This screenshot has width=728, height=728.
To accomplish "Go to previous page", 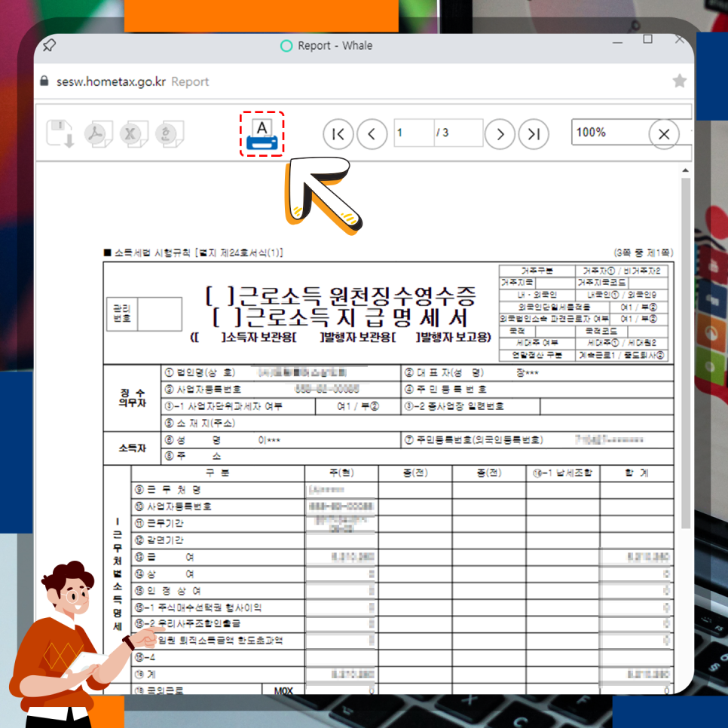I will pyautogui.click(x=372, y=134).
